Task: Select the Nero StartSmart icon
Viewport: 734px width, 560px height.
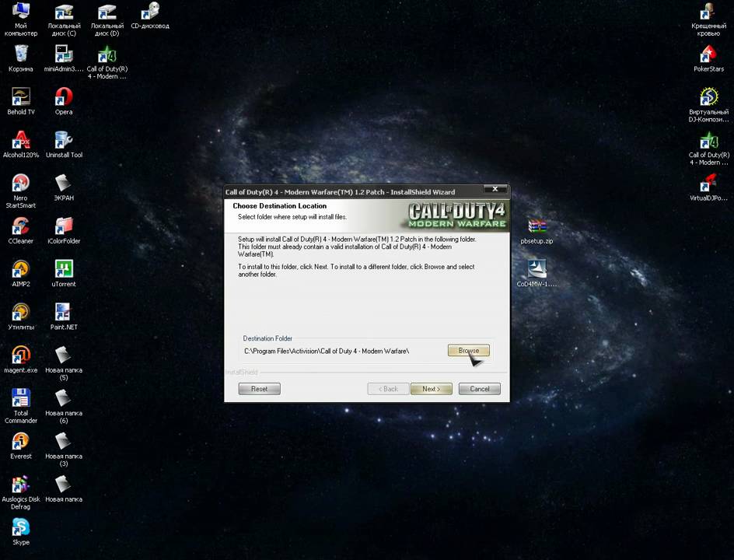Action: 20,191
